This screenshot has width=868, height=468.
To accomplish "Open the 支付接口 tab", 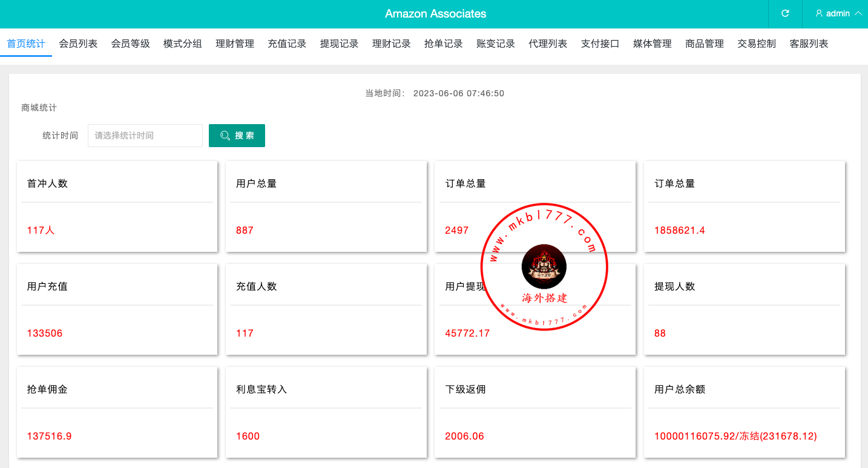I will pyautogui.click(x=600, y=44).
